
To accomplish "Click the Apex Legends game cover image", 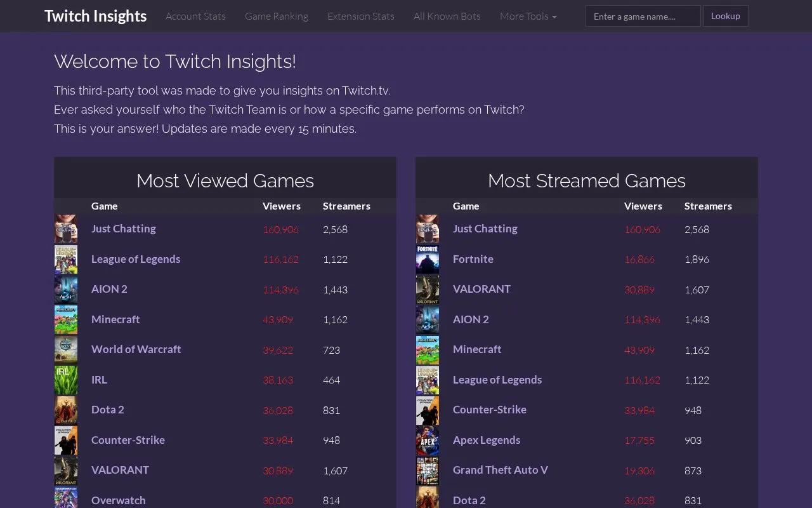I will (x=428, y=440).
